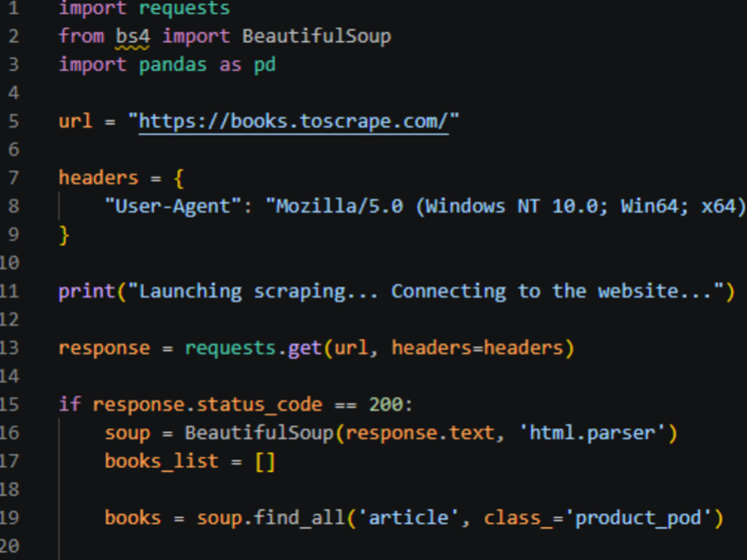The image size is (747, 560).
Task: Click the 'get' method on line 13
Action: pyautogui.click(x=305, y=348)
